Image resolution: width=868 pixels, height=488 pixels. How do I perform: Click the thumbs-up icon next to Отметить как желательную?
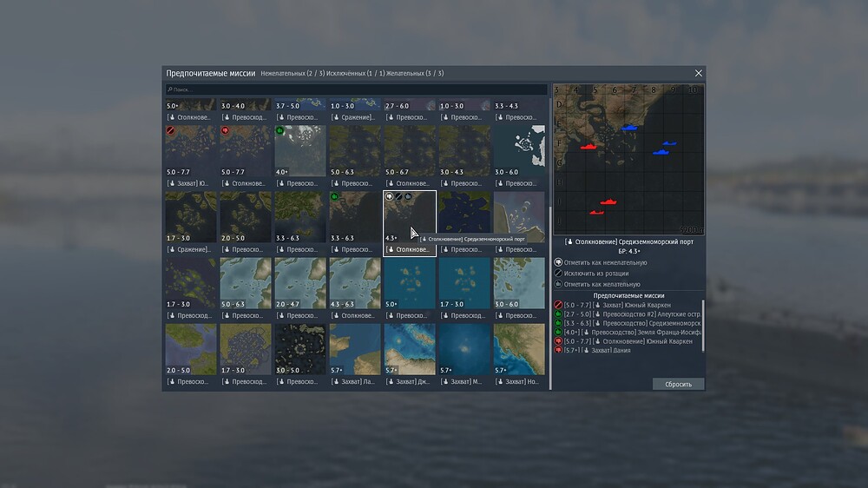tap(558, 284)
